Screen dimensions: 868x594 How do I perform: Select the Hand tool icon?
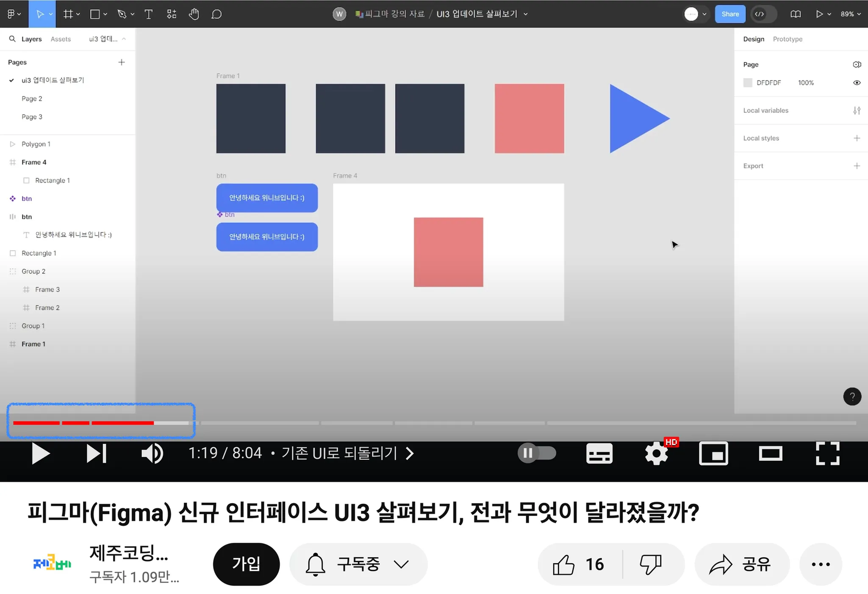[194, 14]
